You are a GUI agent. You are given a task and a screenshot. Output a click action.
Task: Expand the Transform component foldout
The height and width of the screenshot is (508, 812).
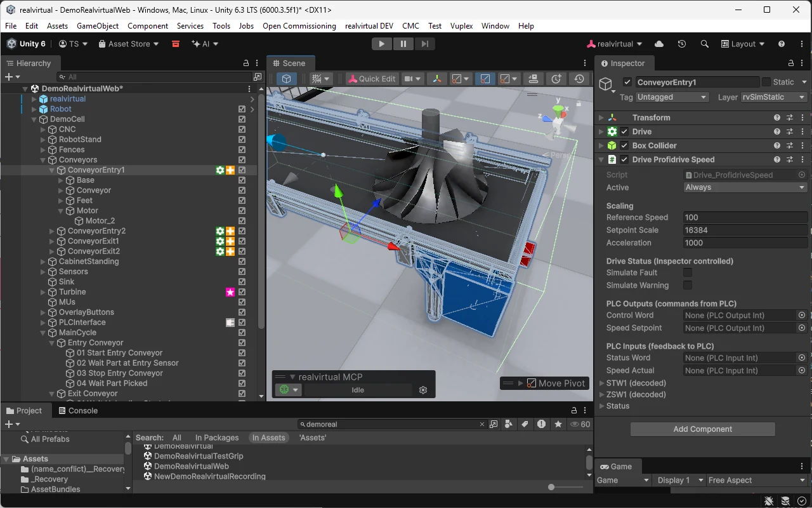(x=601, y=117)
